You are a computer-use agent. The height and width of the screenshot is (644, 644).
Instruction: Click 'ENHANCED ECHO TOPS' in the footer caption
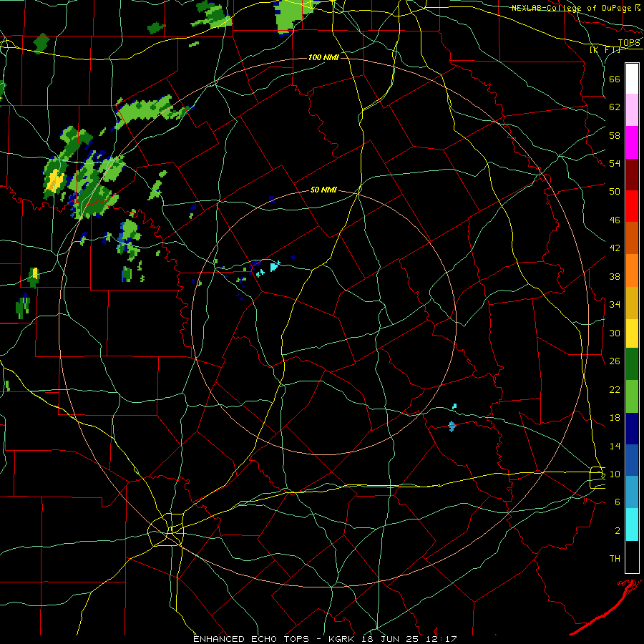coord(250,639)
